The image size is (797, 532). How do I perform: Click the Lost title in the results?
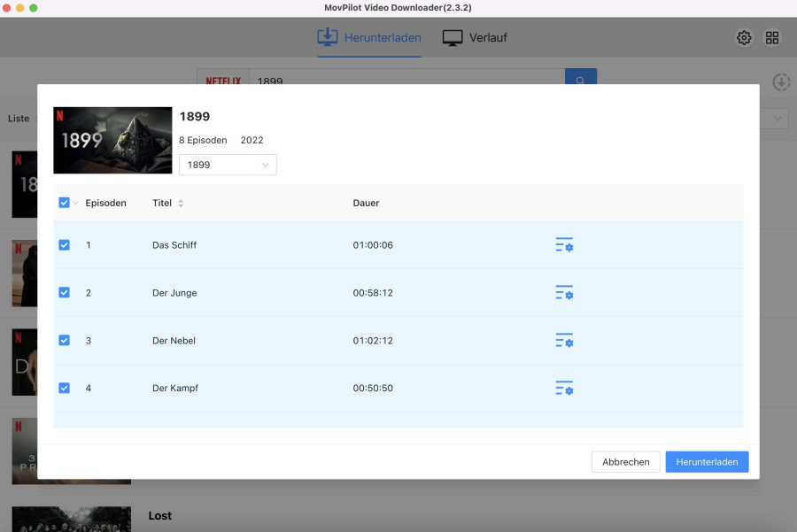point(160,516)
